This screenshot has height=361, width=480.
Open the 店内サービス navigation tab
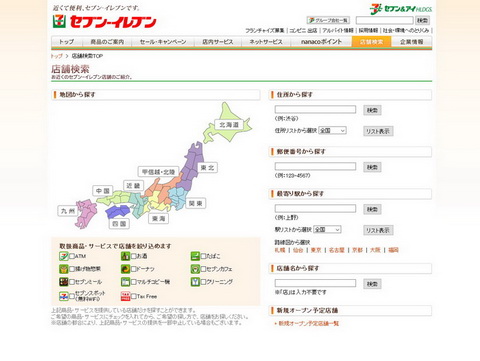218,42
